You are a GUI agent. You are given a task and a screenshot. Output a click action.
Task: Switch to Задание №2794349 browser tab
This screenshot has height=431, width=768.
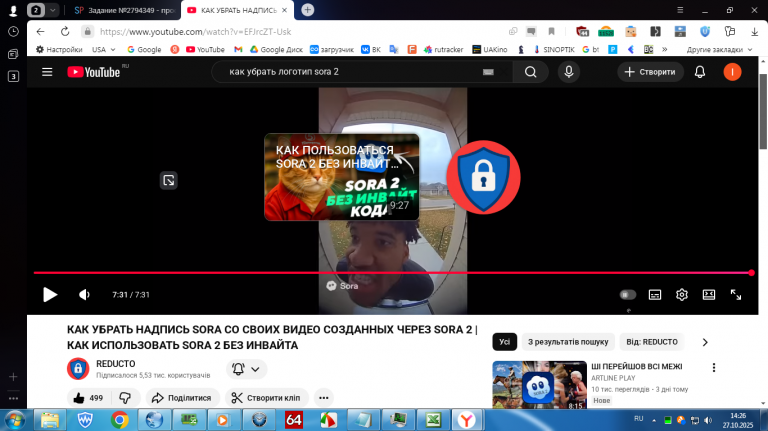pyautogui.click(x=124, y=10)
